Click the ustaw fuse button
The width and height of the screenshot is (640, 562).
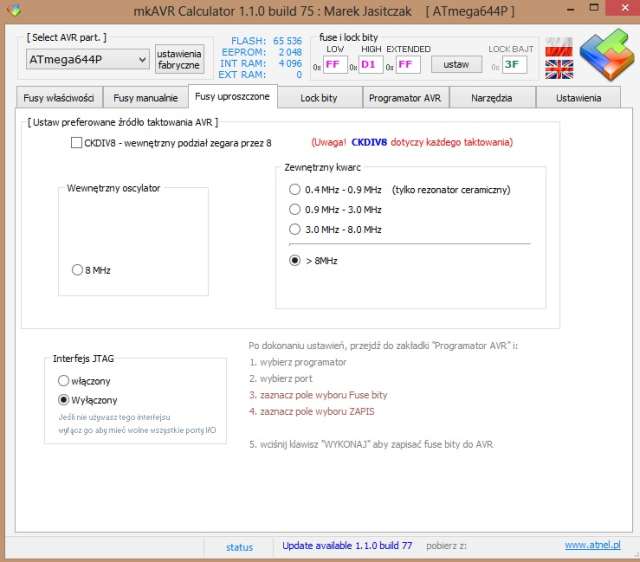click(x=456, y=64)
